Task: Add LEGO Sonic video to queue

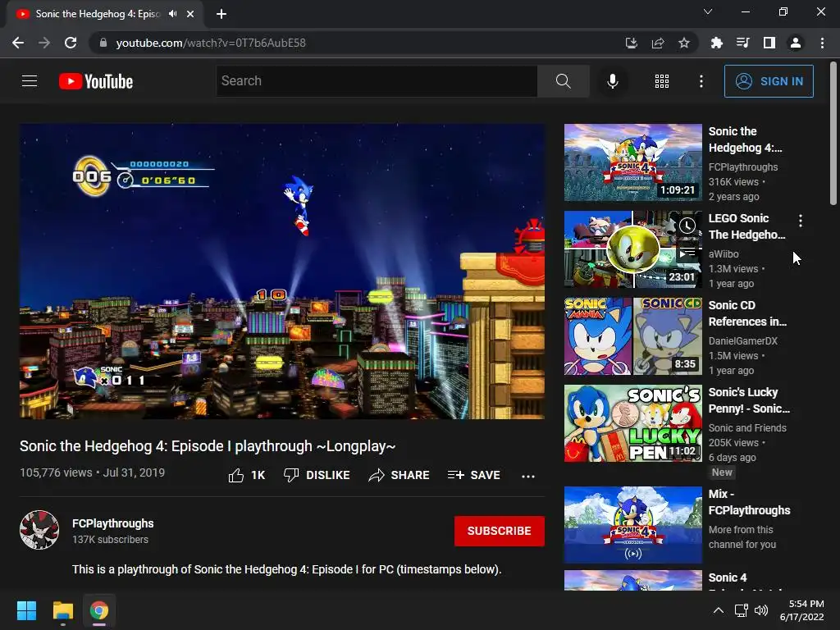Action: pos(687,252)
